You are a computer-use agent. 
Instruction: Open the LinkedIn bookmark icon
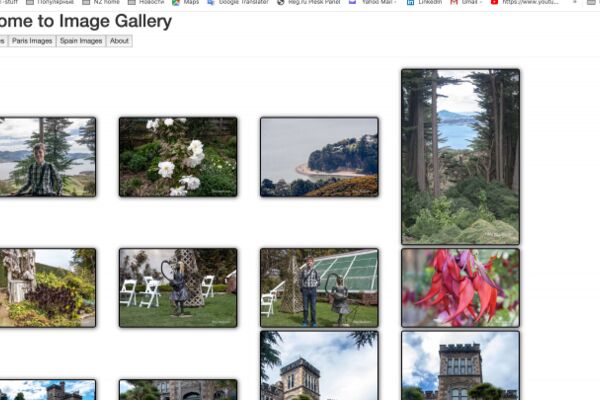click(x=410, y=2)
